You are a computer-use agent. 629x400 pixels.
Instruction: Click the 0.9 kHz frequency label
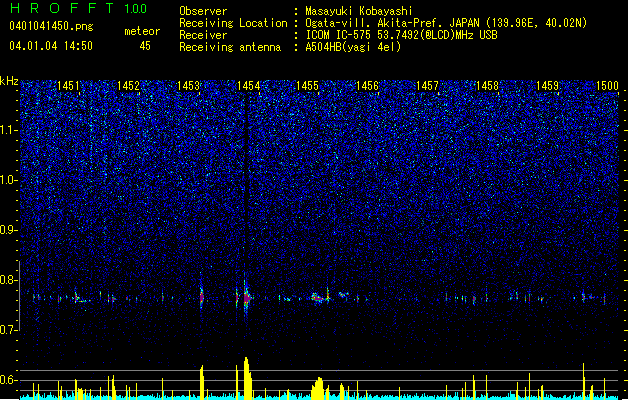pyautogui.click(x=9, y=230)
